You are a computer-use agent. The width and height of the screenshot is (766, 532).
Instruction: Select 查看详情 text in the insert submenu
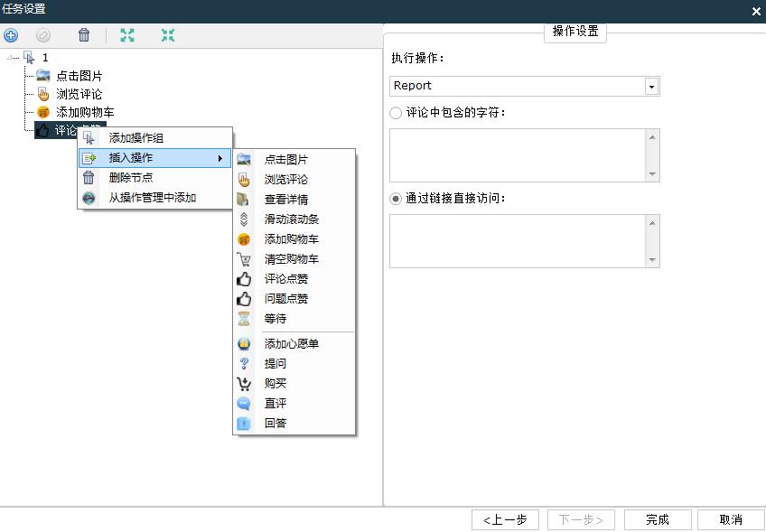[286, 200]
